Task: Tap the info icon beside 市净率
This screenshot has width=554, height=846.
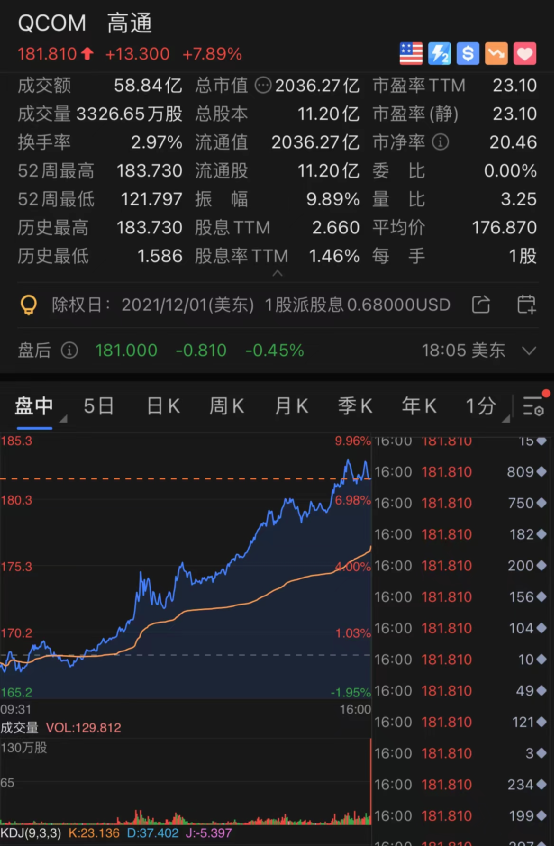Action: (440, 142)
